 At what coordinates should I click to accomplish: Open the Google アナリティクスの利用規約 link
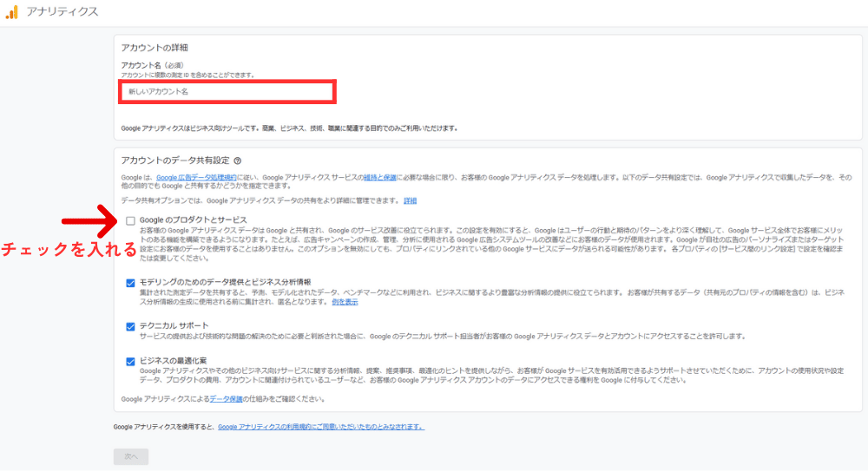point(321,427)
